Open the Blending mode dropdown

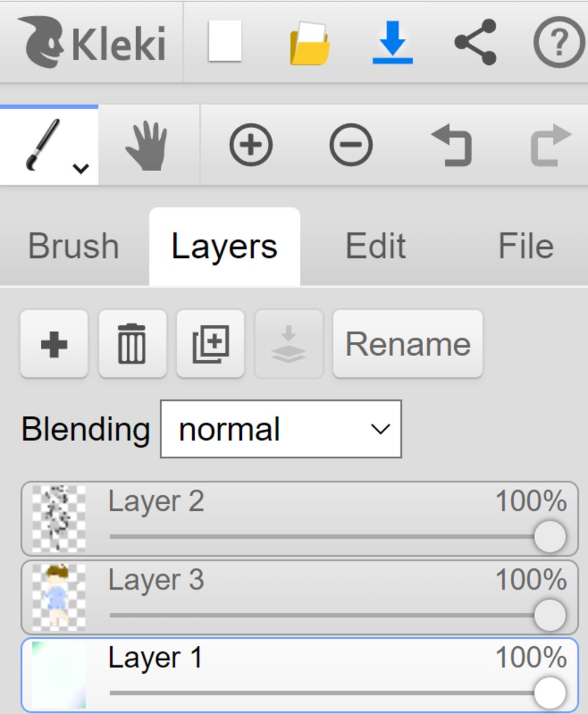click(x=281, y=429)
